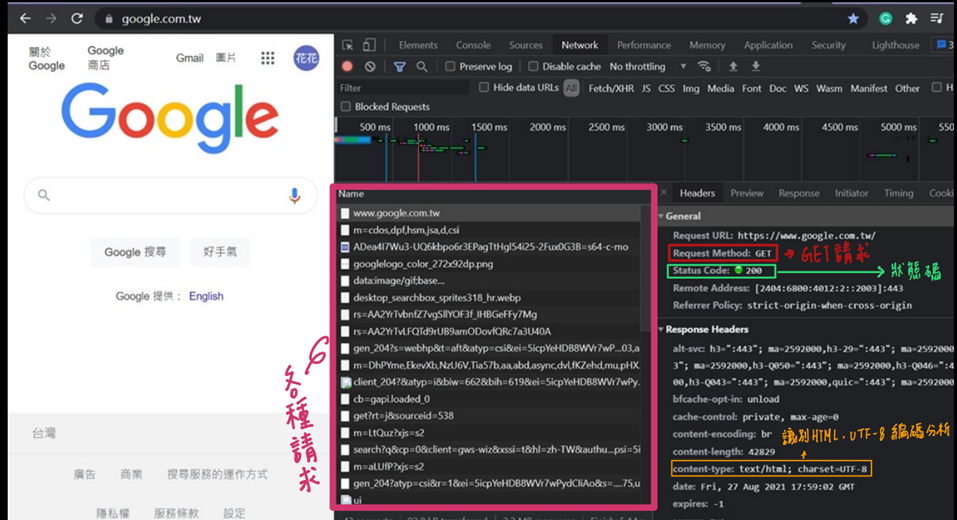Open the DevTools messages badge icon
Viewport: 957px width, 520px height.
tap(944, 45)
